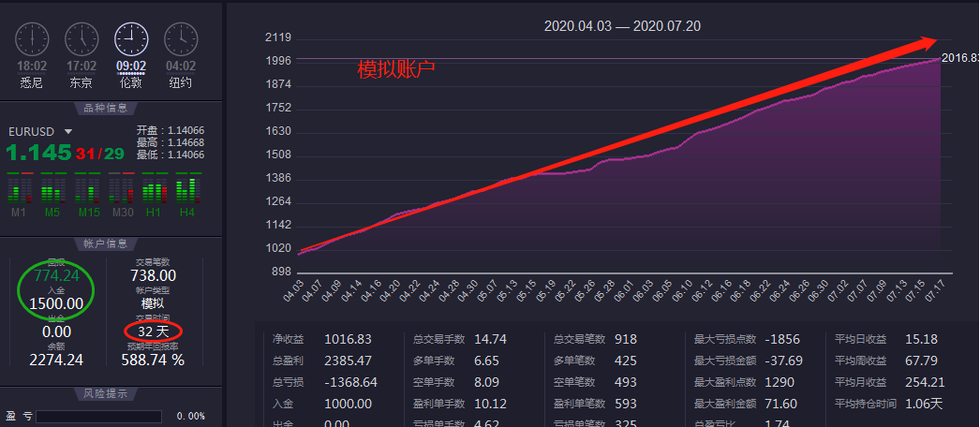This screenshot has height=427, width=980.
Task: Click the 品种信息 panel header
Action: click(106, 108)
